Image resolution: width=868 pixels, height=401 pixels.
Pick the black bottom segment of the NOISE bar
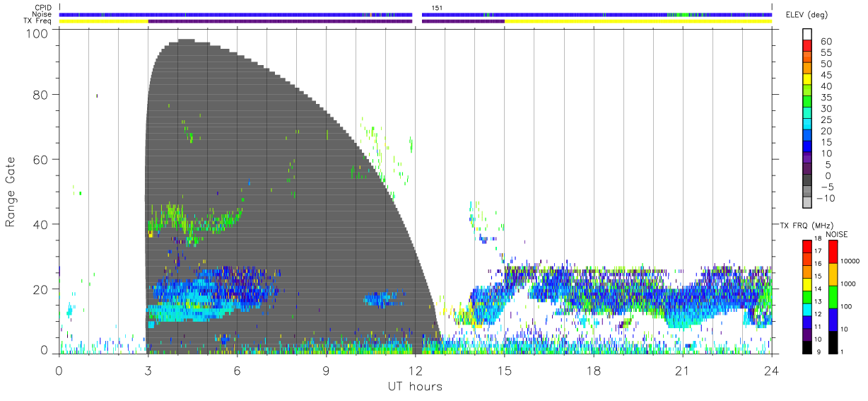click(832, 341)
